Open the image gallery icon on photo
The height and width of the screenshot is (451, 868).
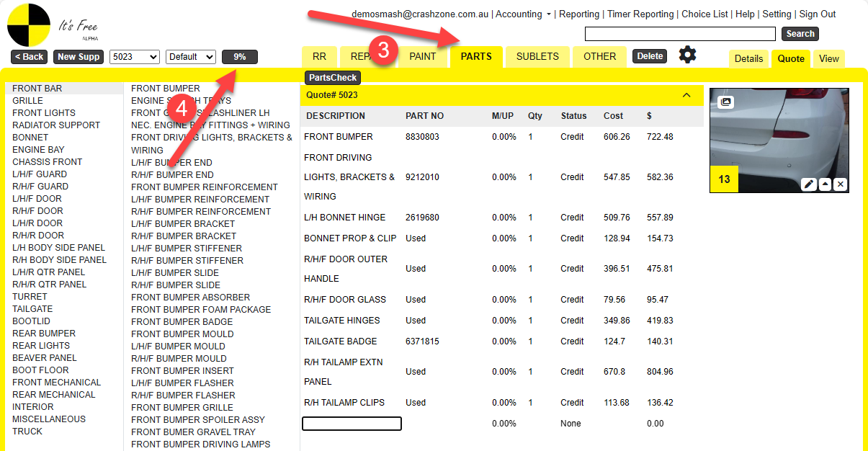point(725,102)
